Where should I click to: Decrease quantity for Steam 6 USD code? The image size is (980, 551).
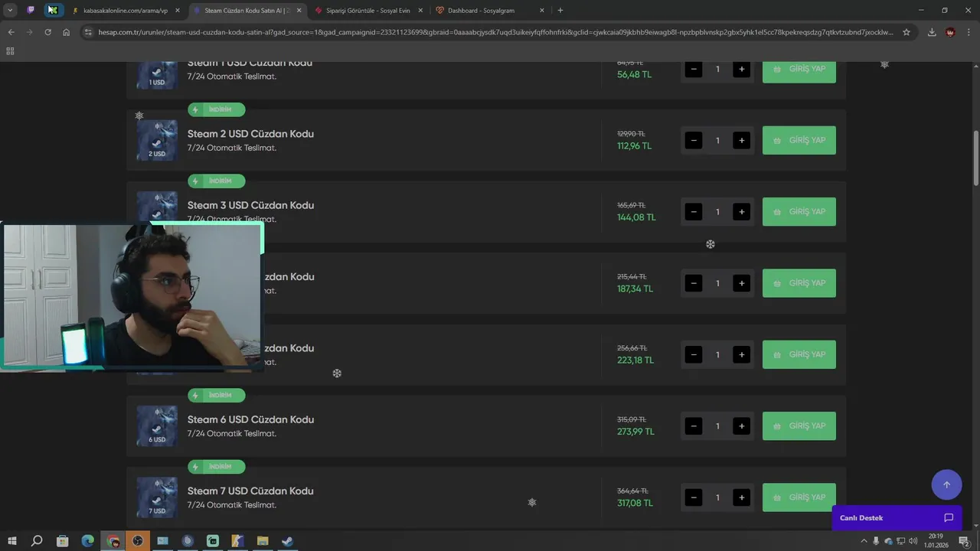[694, 426]
